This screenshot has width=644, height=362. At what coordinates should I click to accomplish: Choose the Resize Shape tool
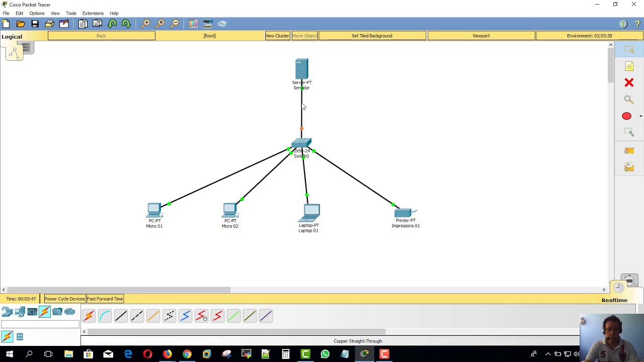(629, 132)
